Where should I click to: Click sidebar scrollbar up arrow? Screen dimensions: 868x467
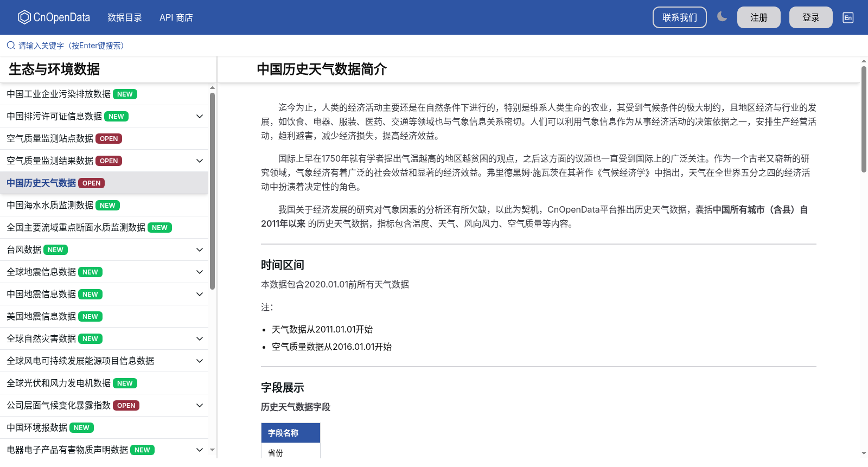pos(212,87)
